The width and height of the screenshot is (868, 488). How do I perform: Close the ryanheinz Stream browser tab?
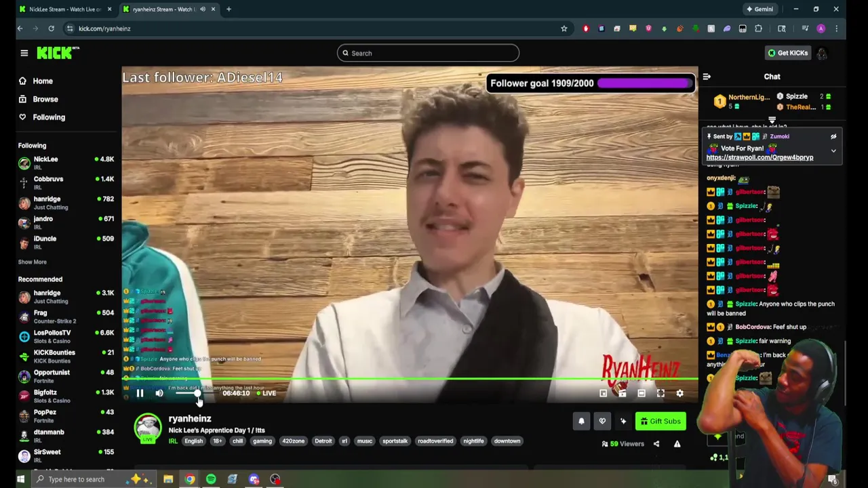pos(213,9)
